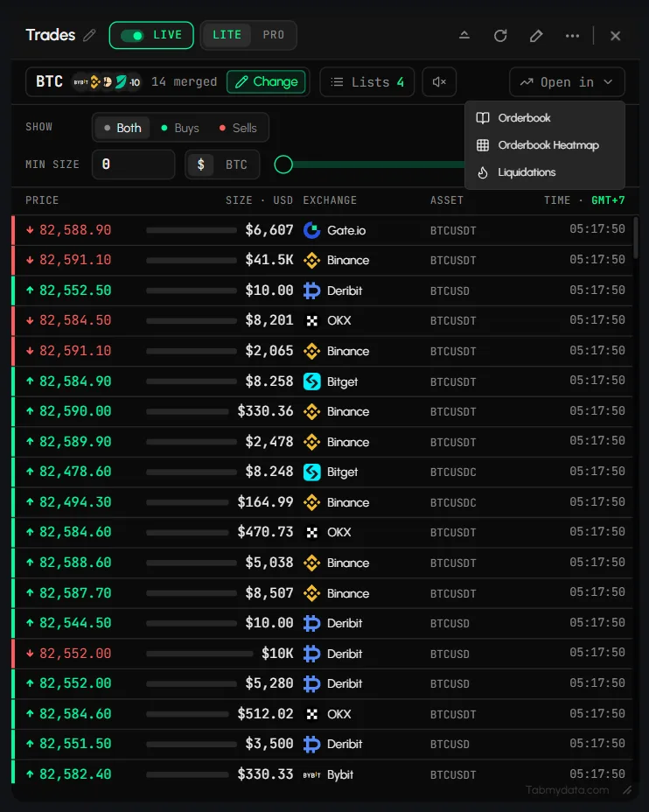
Task: Select price 82,544.50 in Deribit row
Action: (x=75, y=623)
